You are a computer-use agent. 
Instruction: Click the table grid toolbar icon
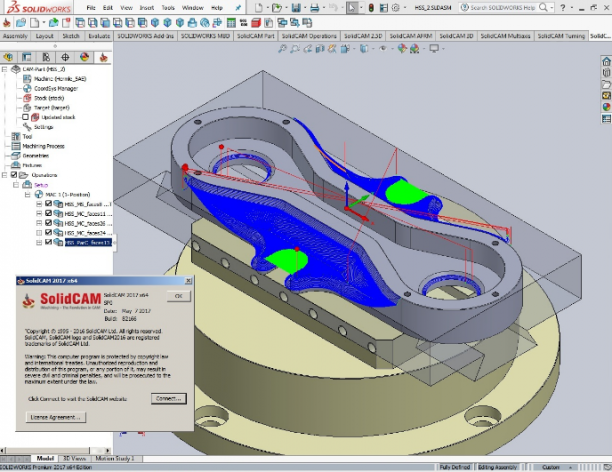(x=231, y=23)
